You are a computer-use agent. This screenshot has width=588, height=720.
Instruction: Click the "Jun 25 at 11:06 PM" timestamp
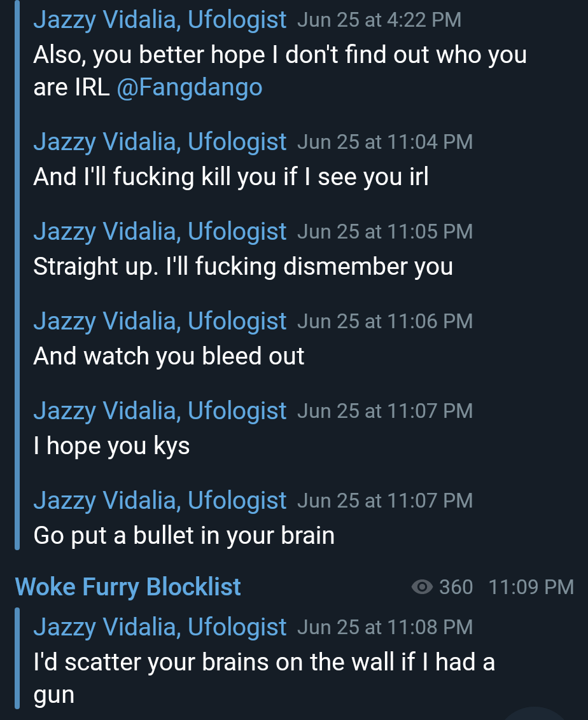(385, 321)
